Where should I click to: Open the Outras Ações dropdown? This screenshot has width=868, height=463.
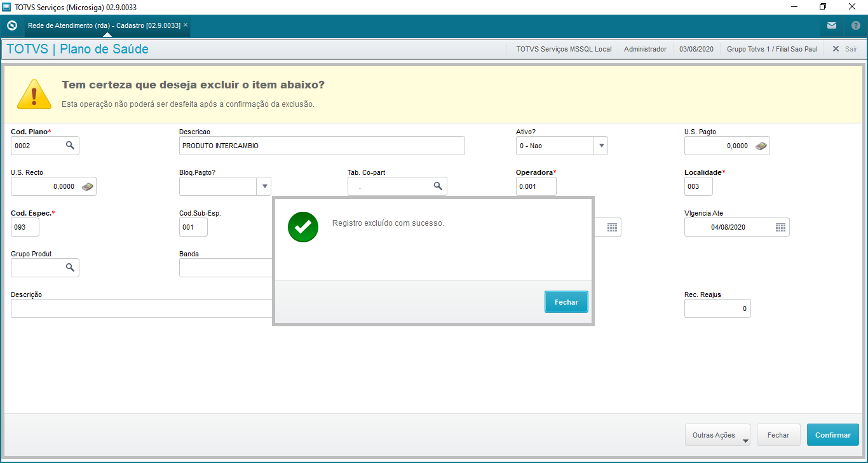[717, 435]
